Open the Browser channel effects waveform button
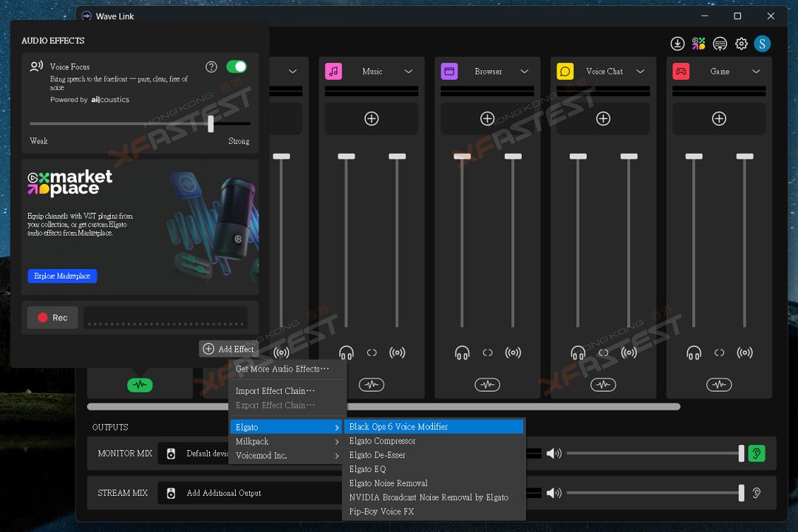 coord(487,385)
